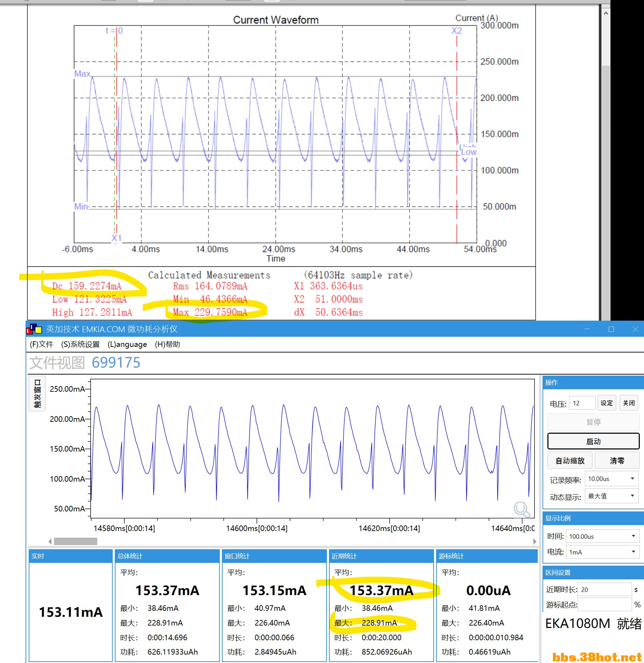Click the 启动 start button
Screen dimensions: 644x663
coord(593,441)
